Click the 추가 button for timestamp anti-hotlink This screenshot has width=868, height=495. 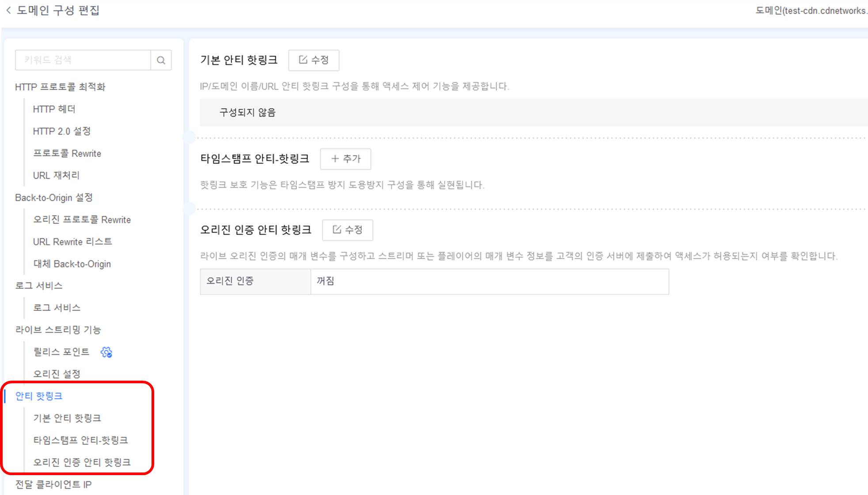coord(346,159)
